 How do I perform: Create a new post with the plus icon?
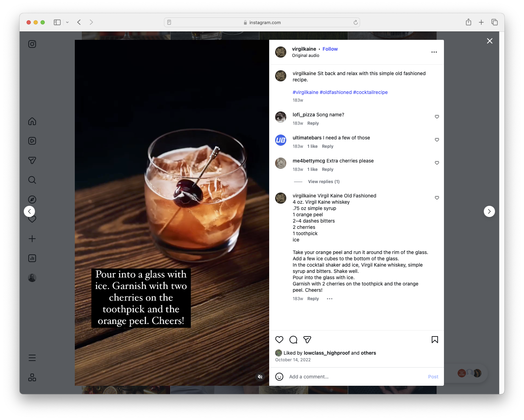click(x=32, y=239)
